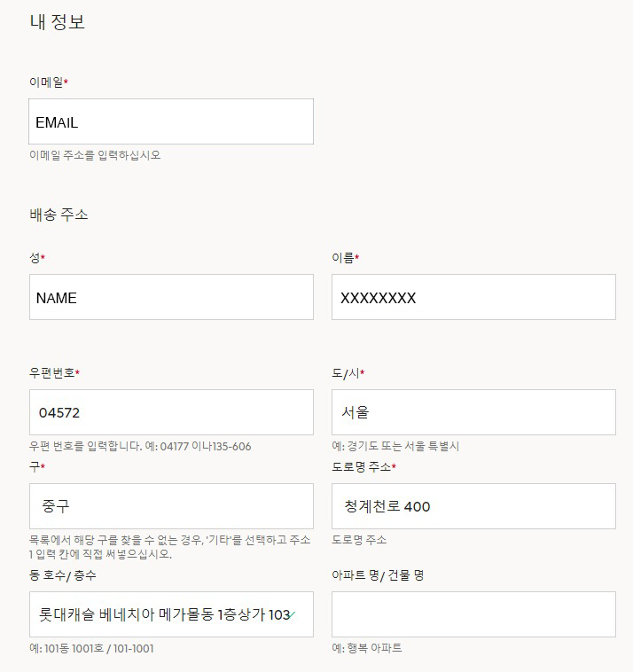Click the 도로명 주소 field with 청계천로 400
633x672 pixels.
click(473, 506)
